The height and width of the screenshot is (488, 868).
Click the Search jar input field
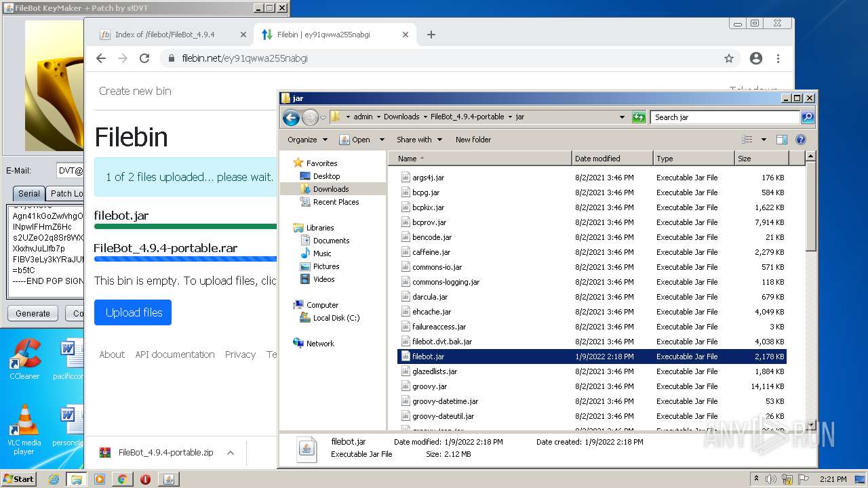point(725,117)
